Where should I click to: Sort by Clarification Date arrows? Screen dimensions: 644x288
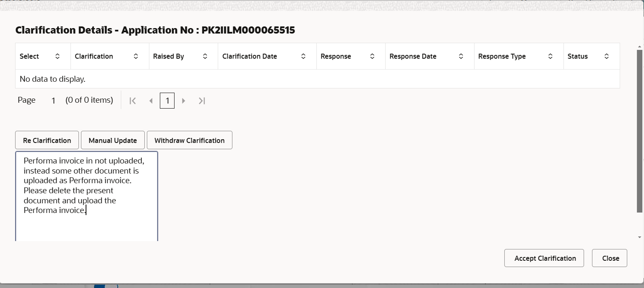(303, 56)
